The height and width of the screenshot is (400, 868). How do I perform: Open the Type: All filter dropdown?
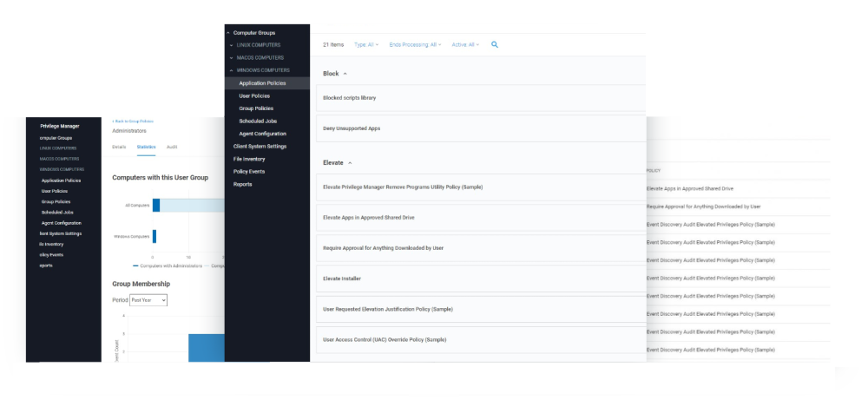tap(366, 44)
